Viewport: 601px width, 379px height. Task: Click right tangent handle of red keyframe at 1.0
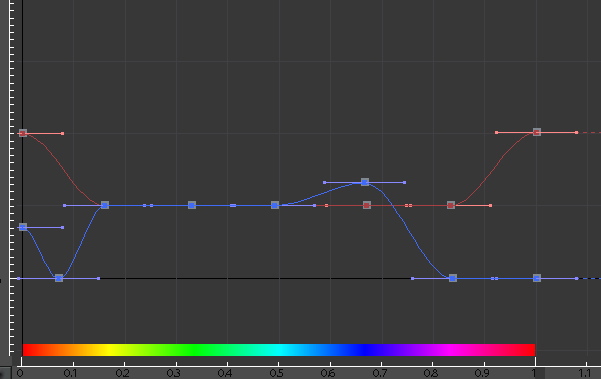576,133
